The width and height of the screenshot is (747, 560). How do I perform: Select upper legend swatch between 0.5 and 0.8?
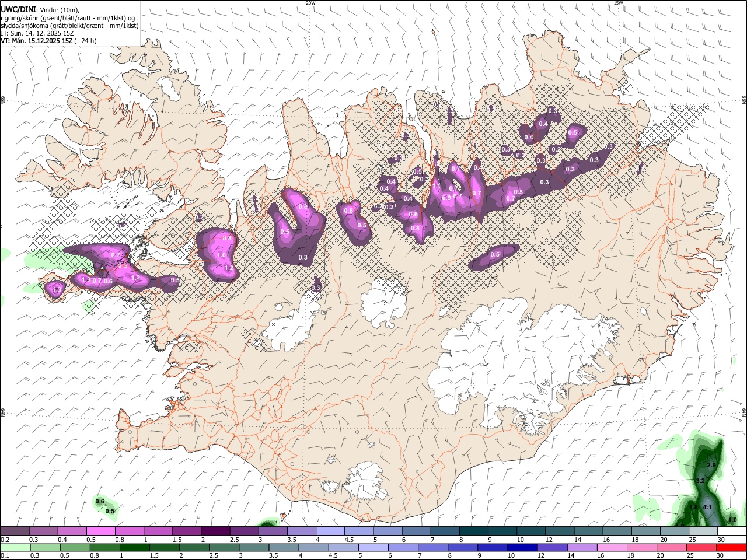tap(100, 531)
